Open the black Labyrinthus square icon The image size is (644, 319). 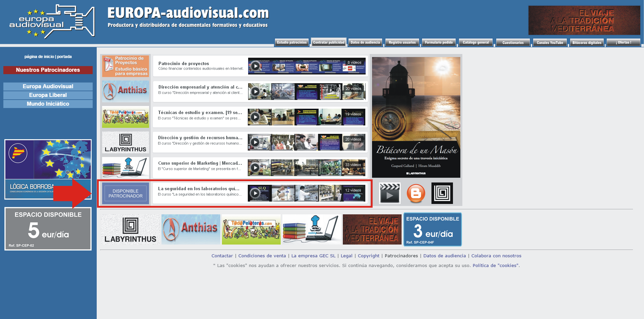(x=442, y=193)
